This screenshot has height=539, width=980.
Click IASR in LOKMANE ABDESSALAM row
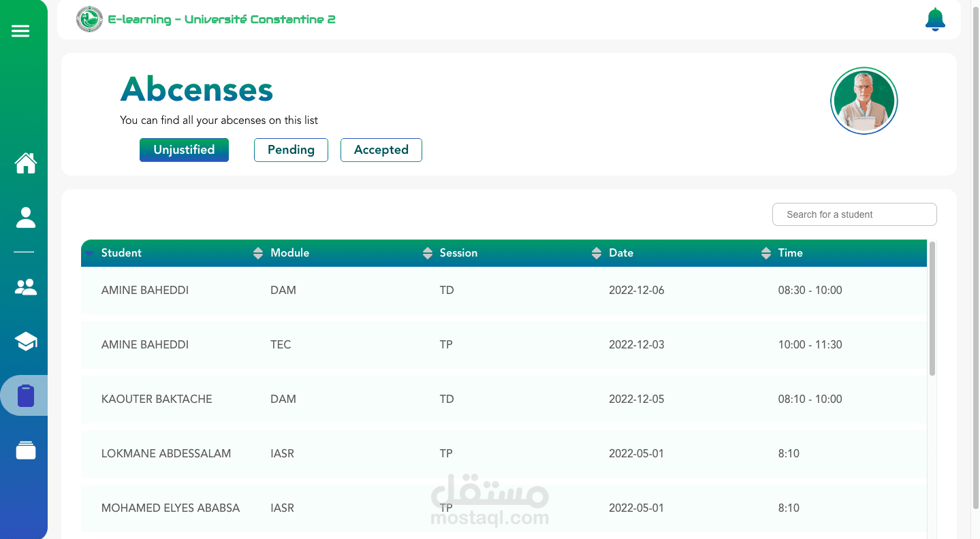point(282,453)
